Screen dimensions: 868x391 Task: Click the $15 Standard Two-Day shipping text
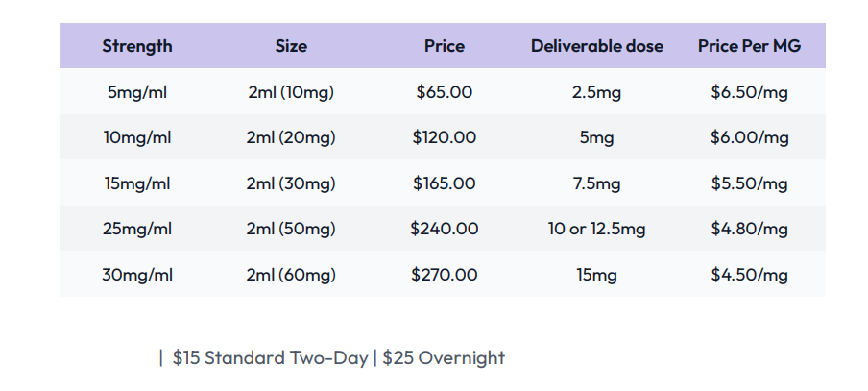click(x=270, y=358)
